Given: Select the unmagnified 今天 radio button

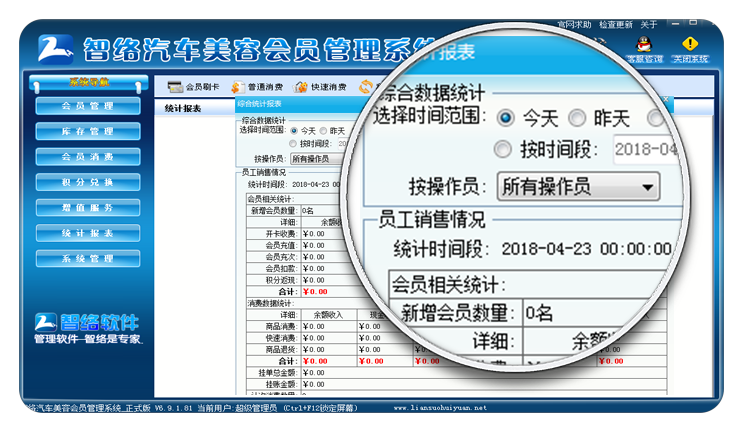Looking at the screenshot, I should click(294, 130).
